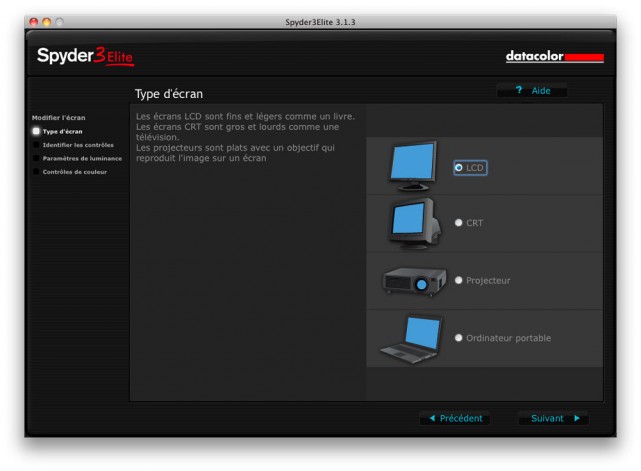Image resolution: width=641 pixels, height=471 pixels.
Task: Click the CRT monitor icon
Action: click(x=415, y=223)
